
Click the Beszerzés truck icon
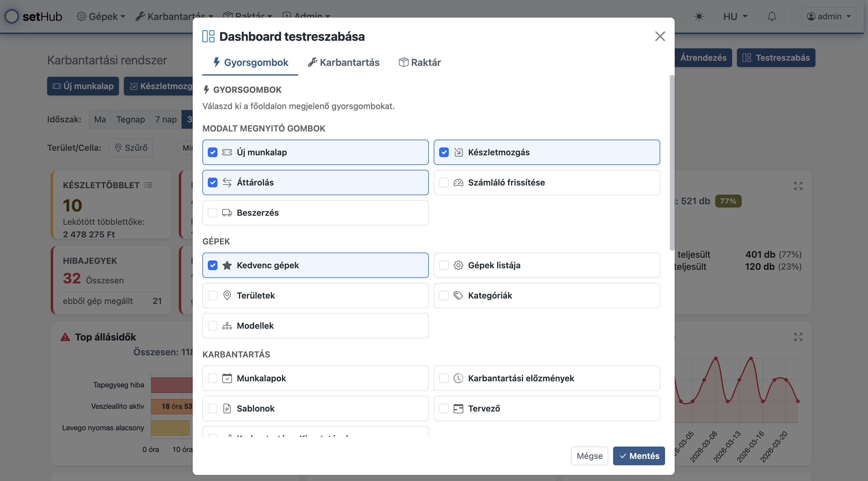[x=227, y=213]
